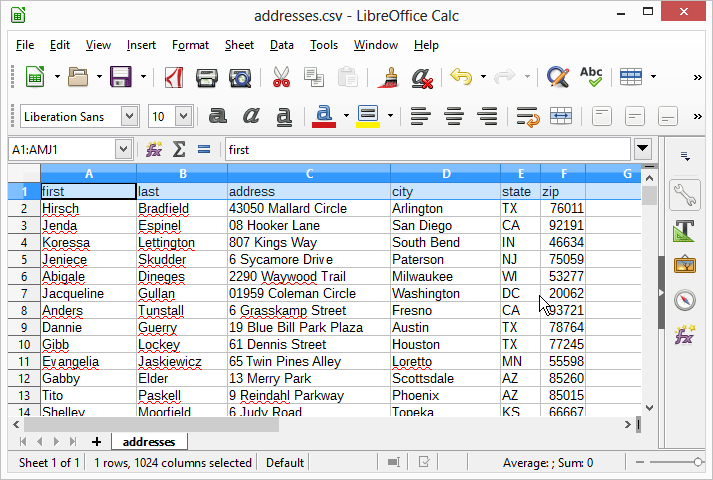Center text horizontally
The image size is (713, 480).
(454, 116)
